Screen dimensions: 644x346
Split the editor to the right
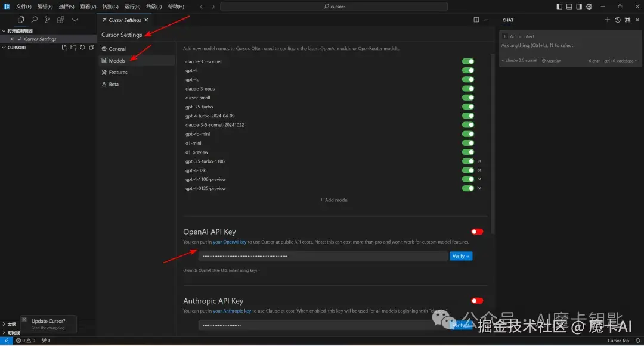coord(476,20)
